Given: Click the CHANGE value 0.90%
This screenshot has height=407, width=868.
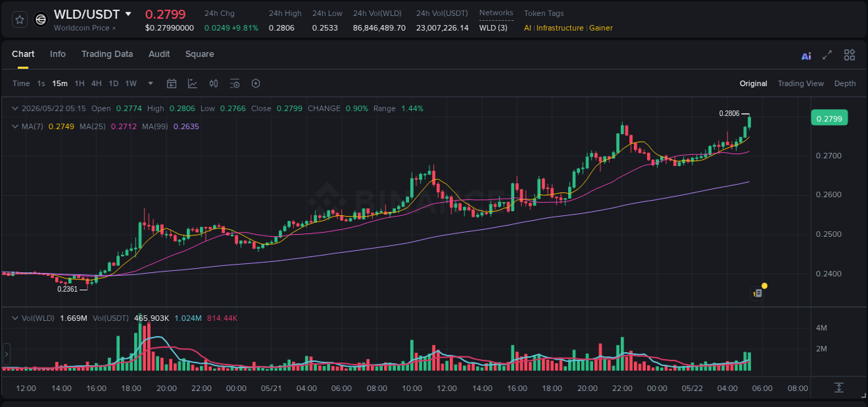Looking at the screenshot, I should tap(357, 108).
